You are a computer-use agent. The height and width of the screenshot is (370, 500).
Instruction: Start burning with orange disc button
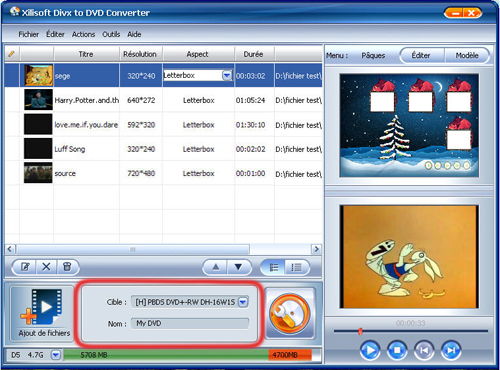[x=290, y=313]
